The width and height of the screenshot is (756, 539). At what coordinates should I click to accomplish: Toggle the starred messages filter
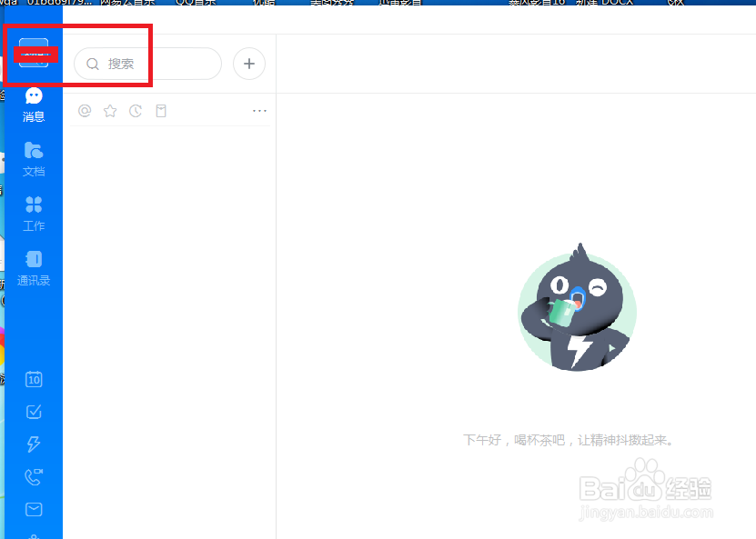pos(110,110)
